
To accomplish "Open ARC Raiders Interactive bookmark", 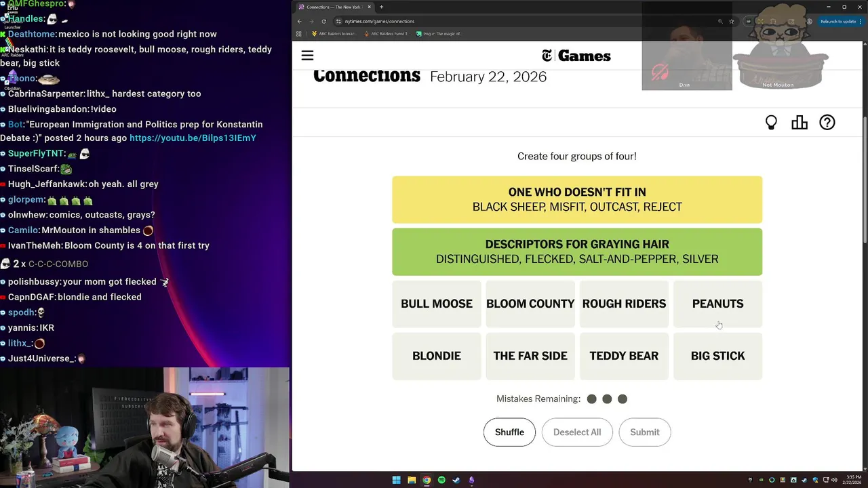I will tap(334, 33).
